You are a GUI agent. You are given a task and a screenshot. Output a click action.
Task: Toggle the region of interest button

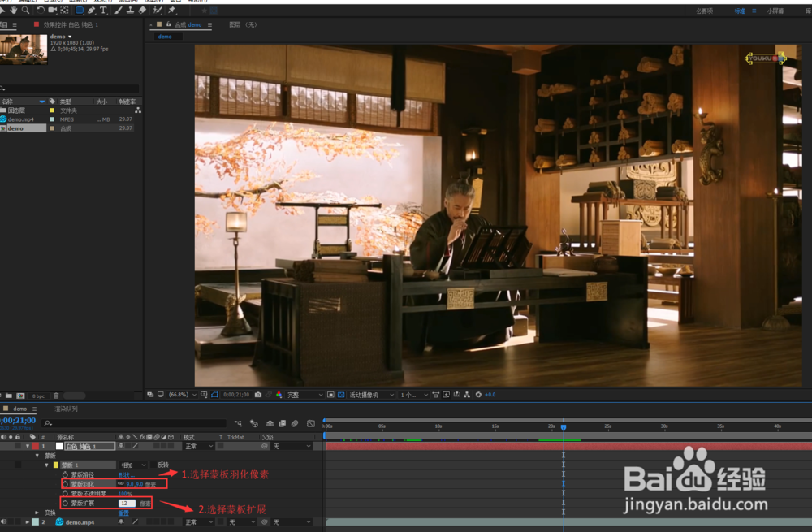pos(330,395)
